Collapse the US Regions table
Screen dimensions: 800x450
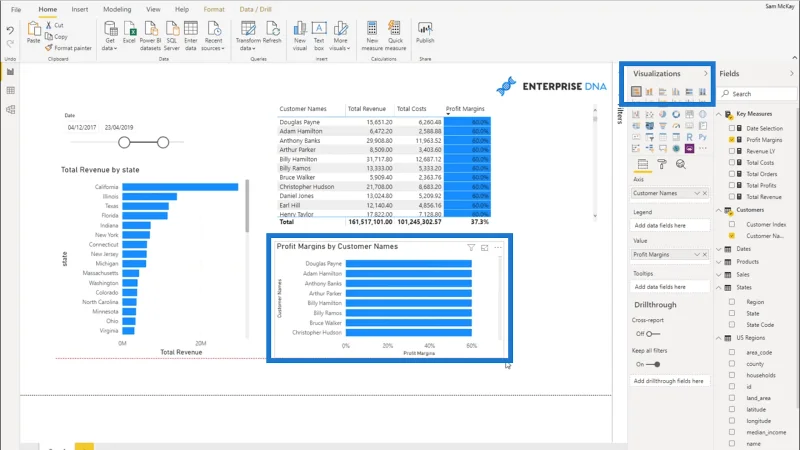point(718,338)
